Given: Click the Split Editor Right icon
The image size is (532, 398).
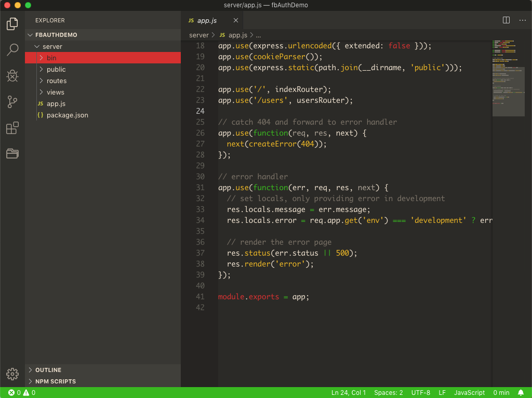Looking at the screenshot, I should (x=506, y=20).
